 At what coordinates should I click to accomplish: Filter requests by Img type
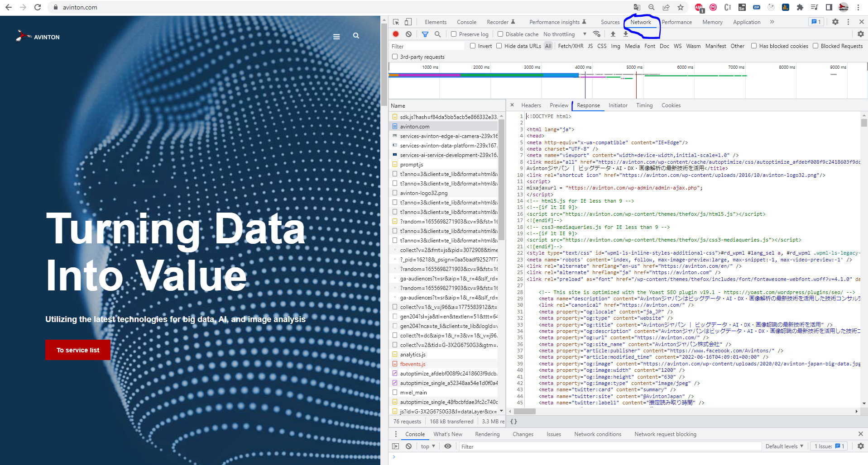pos(615,46)
